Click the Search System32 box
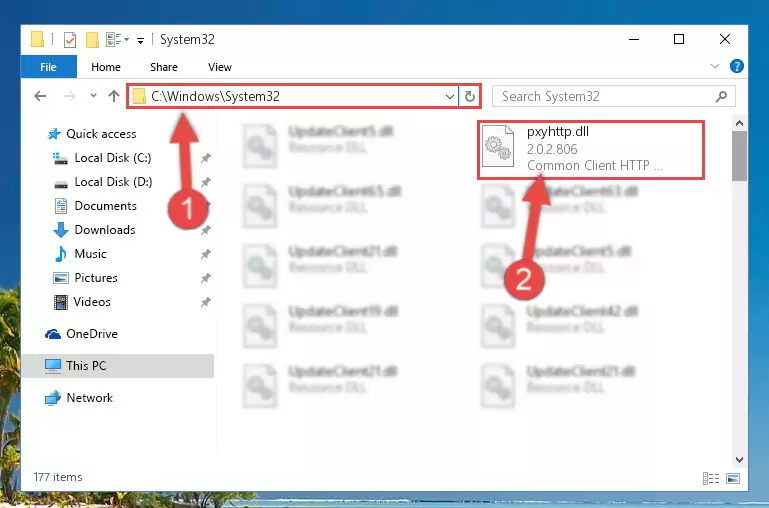 614,96
